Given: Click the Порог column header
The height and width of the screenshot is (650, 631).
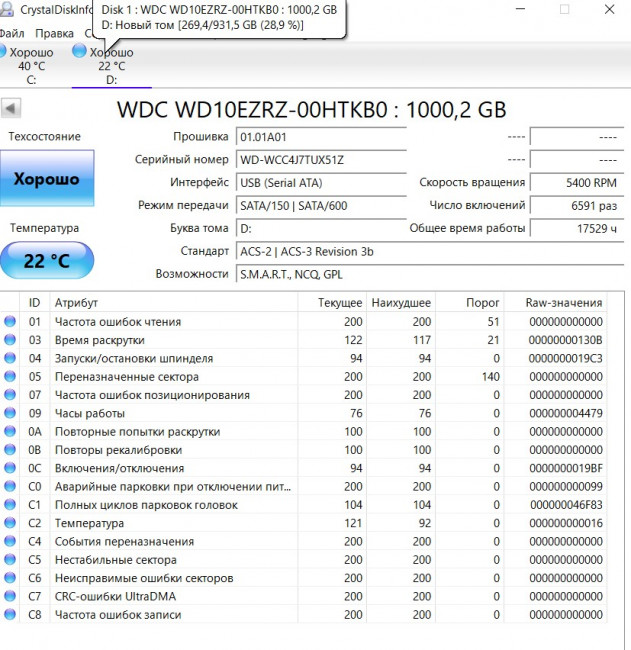Looking at the screenshot, I should click(x=470, y=303).
